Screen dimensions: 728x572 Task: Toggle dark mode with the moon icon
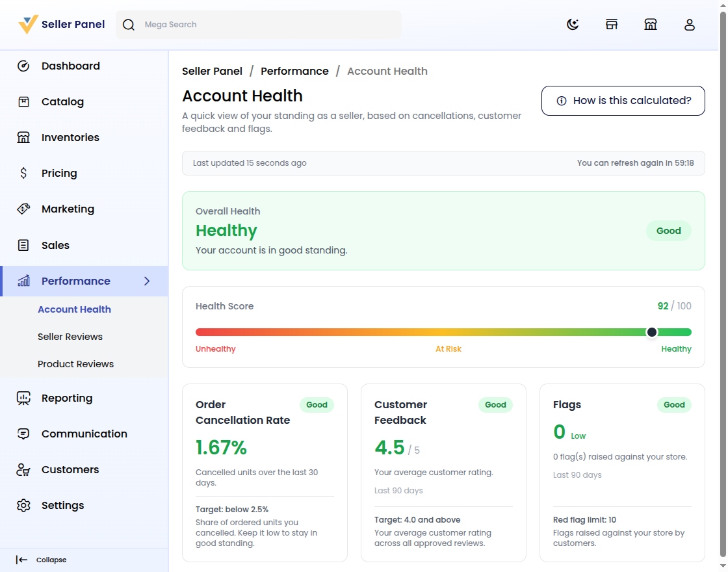573,25
